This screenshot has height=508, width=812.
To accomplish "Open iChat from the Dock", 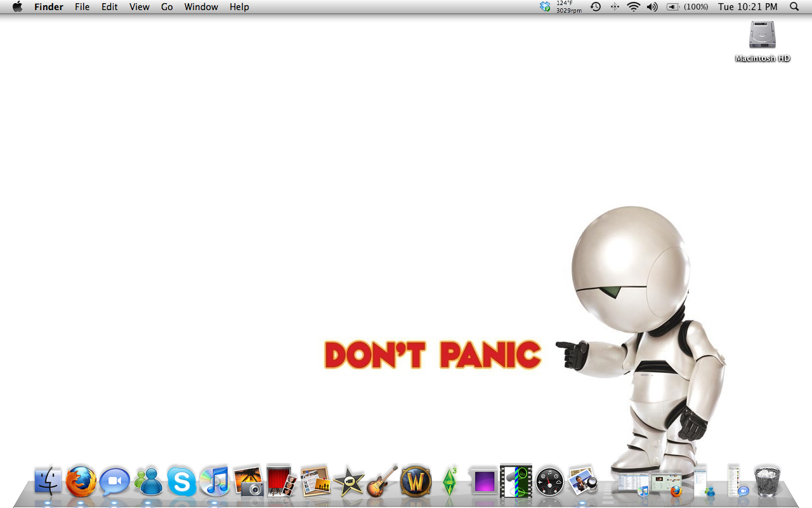I will pyautogui.click(x=115, y=482).
